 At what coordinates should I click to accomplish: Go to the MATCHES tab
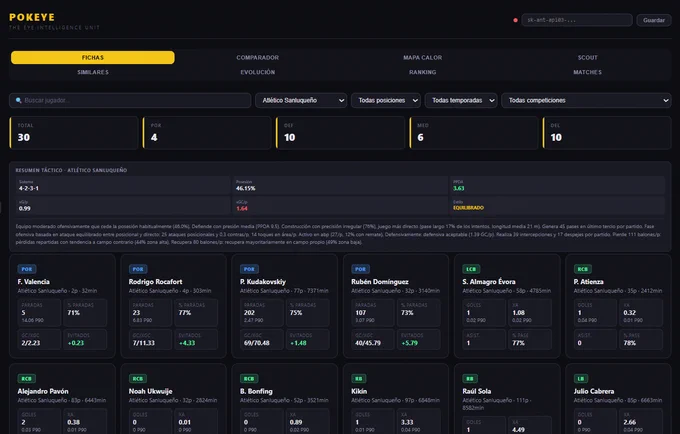[x=587, y=72]
